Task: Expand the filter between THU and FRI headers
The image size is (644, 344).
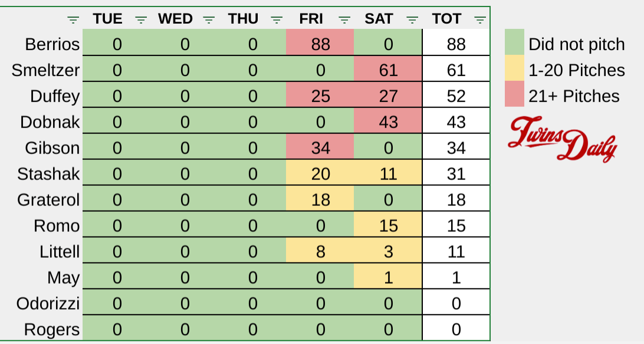Action: tap(277, 19)
